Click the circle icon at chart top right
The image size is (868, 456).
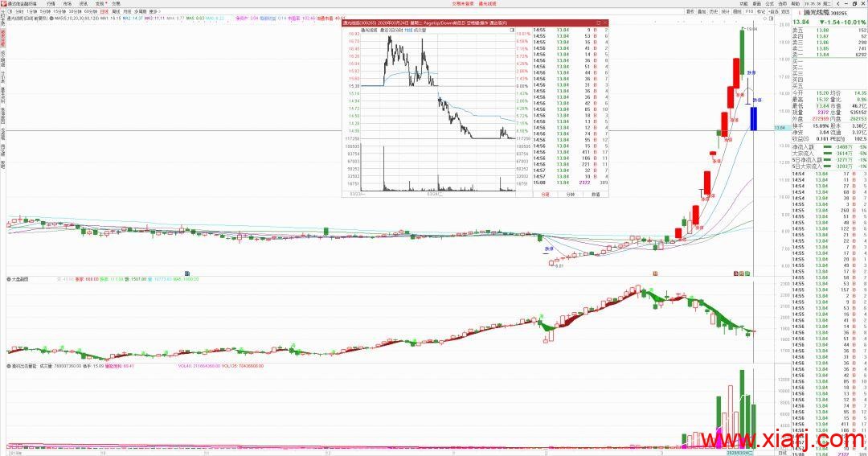(765, 18)
